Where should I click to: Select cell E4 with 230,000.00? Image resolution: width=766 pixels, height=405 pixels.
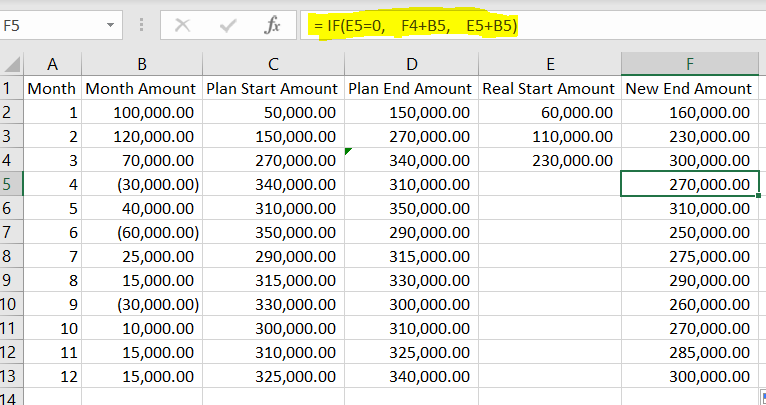(550, 160)
